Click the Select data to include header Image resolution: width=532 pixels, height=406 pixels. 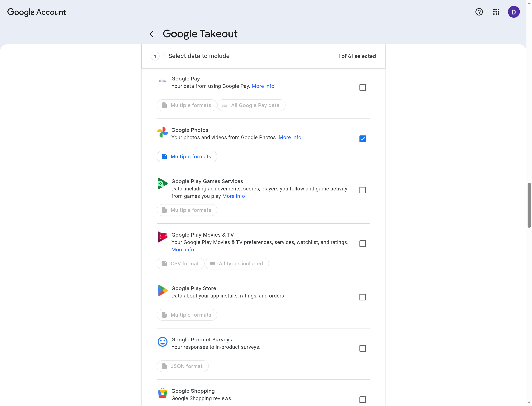point(199,56)
